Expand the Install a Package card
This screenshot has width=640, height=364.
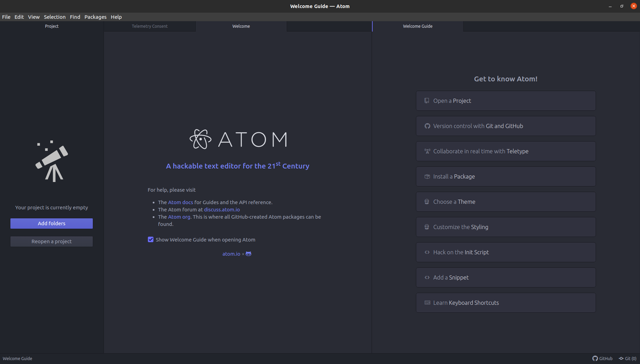tap(505, 176)
